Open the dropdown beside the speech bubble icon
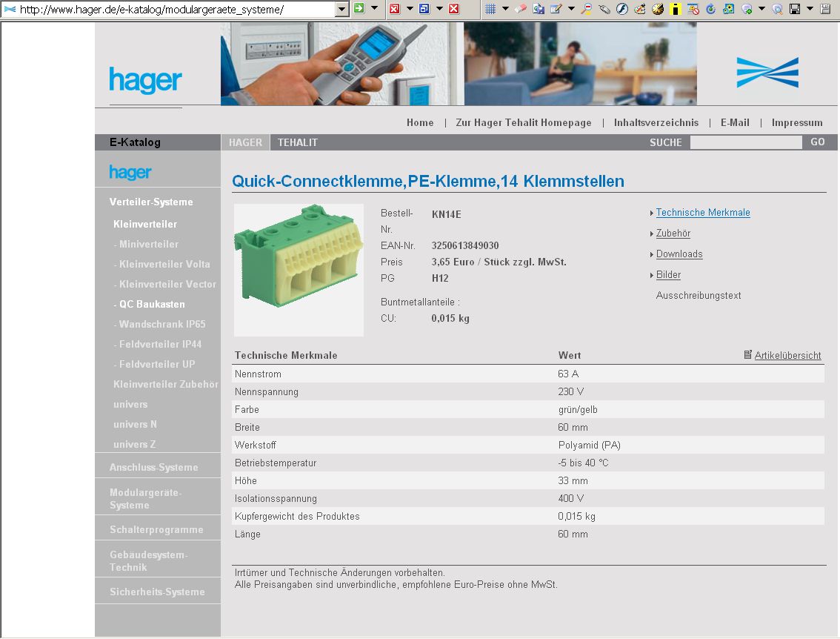This screenshot has width=840, height=639. coord(761,9)
